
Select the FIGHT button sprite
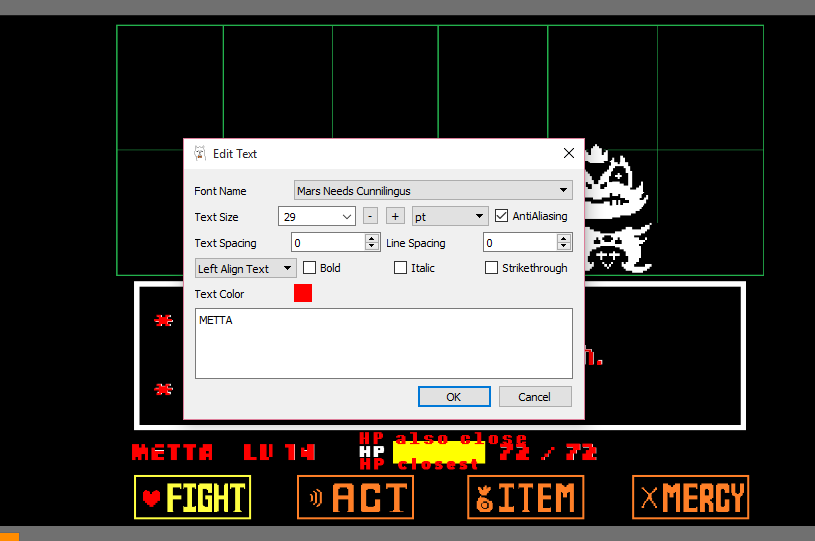click(x=192, y=497)
